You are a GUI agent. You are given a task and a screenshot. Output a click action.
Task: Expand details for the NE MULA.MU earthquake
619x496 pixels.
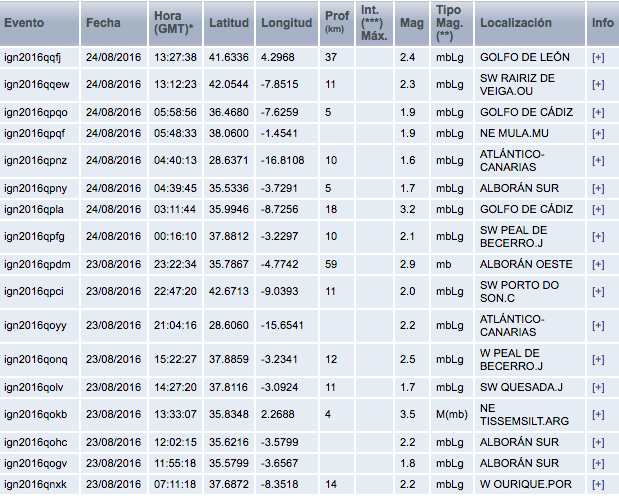[x=598, y=132]
